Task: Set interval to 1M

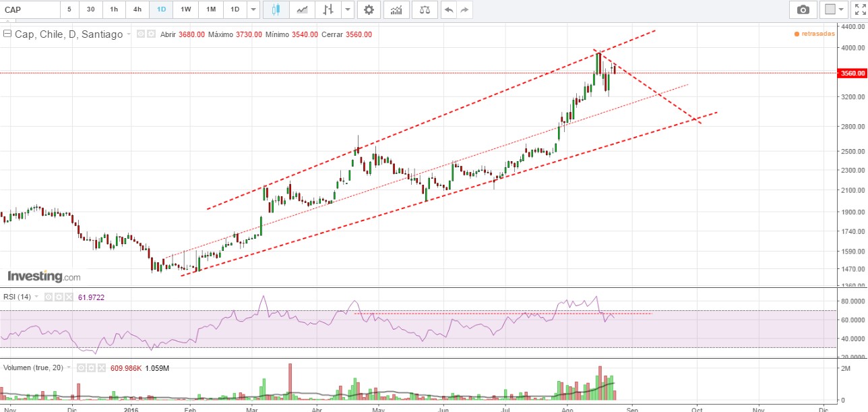Action: tap(211, 9)
